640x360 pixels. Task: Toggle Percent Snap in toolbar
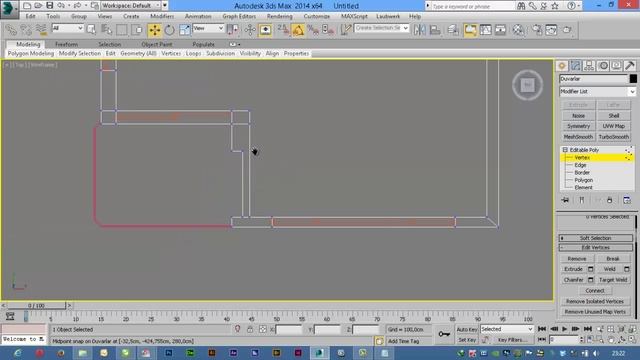coord(313,30)
